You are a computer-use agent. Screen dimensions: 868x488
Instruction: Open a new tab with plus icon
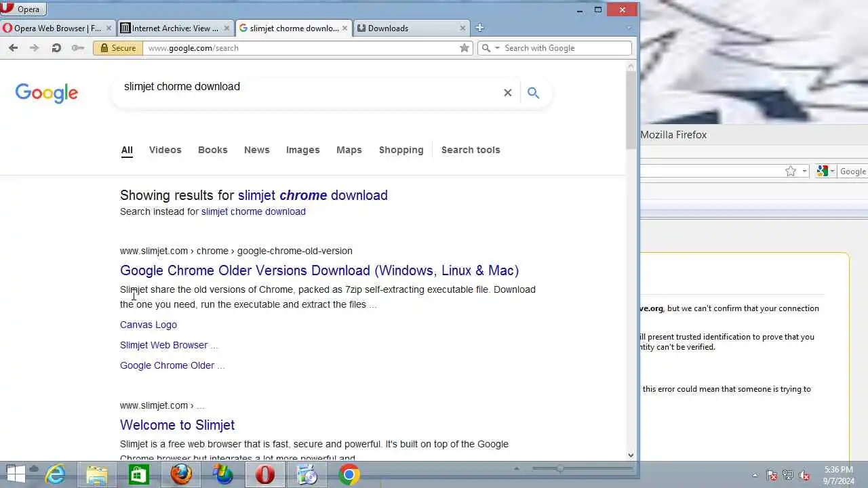point(479,28)
